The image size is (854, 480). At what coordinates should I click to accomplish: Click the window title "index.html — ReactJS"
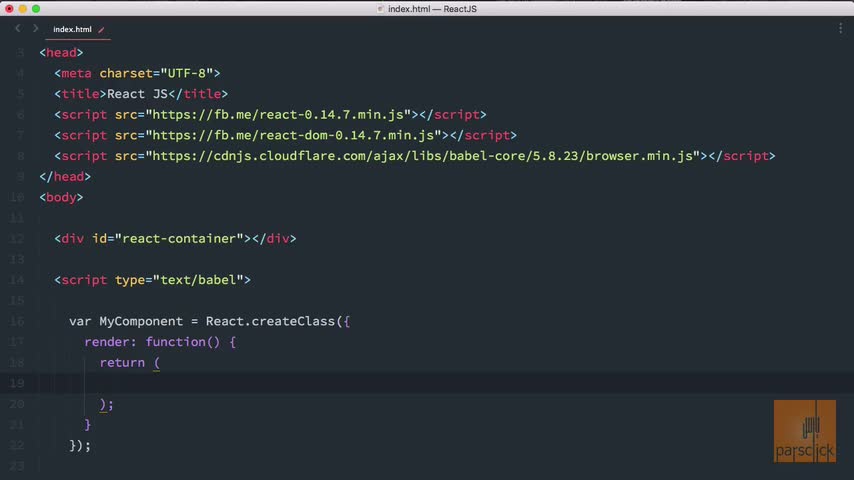(432, 9)
